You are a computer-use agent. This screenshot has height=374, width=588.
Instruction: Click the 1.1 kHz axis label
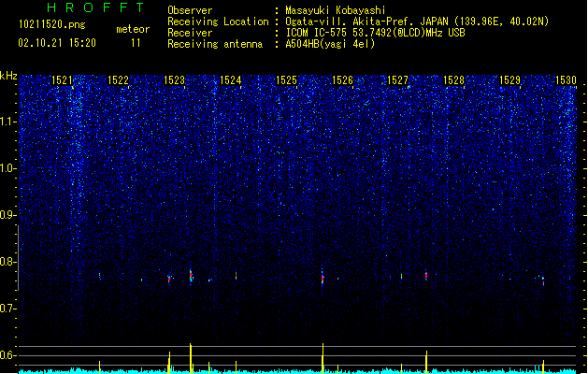pos(7,122)
